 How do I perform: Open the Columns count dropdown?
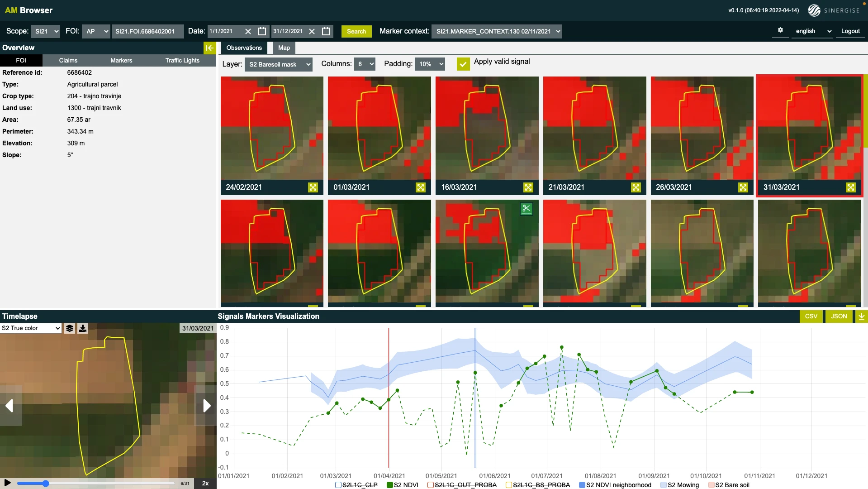click(365, 64)
